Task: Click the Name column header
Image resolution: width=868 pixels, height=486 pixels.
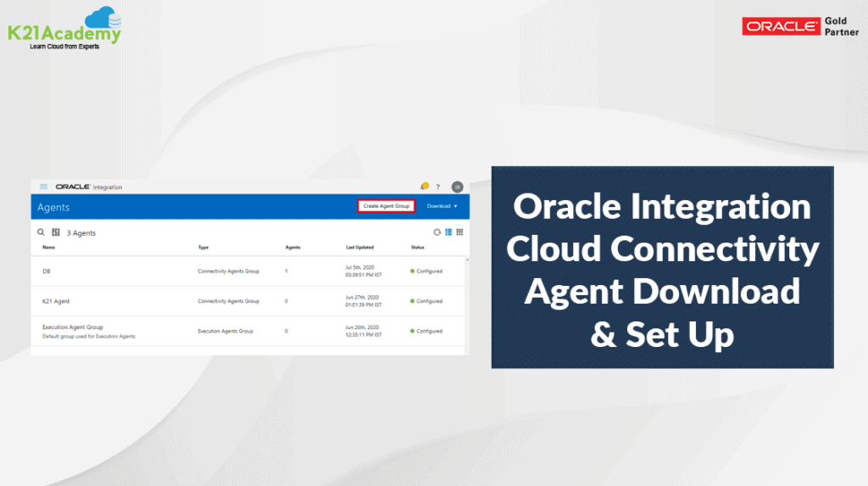Action: pos(48,247)
